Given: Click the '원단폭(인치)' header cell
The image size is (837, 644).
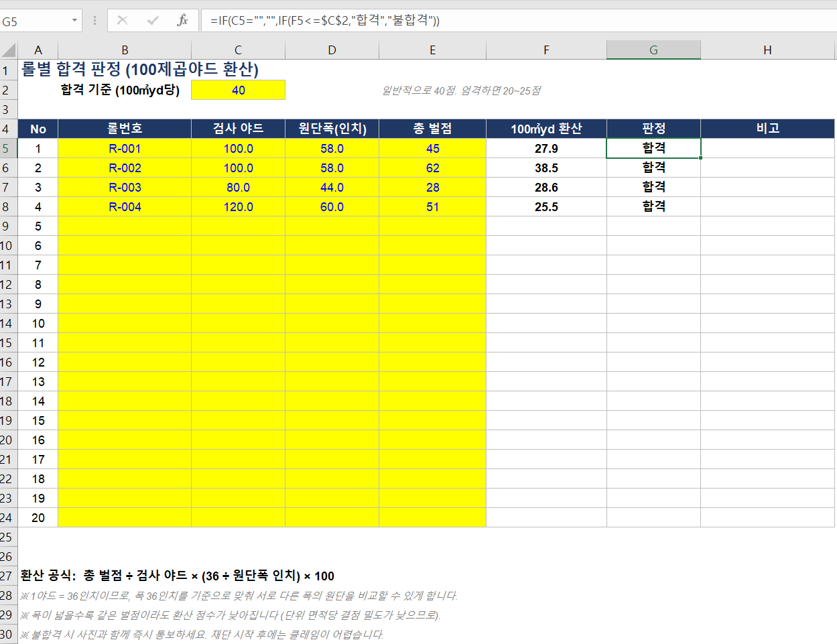Looking at the screenshot, I should pyautogui.click(x=332, y=129).
